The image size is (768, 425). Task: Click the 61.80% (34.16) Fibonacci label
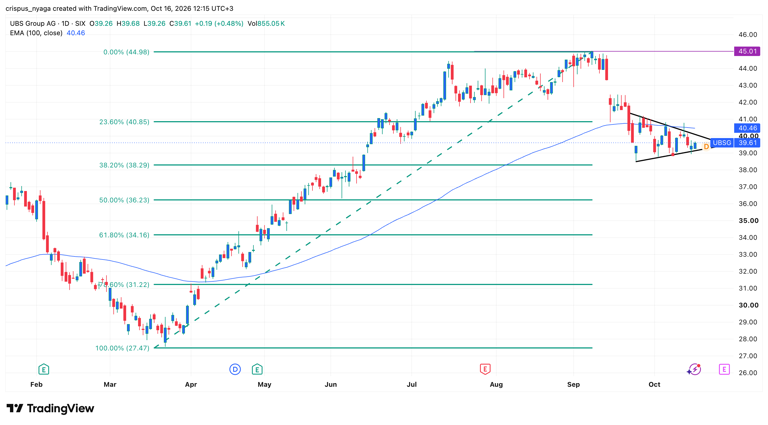coord(124,235)
